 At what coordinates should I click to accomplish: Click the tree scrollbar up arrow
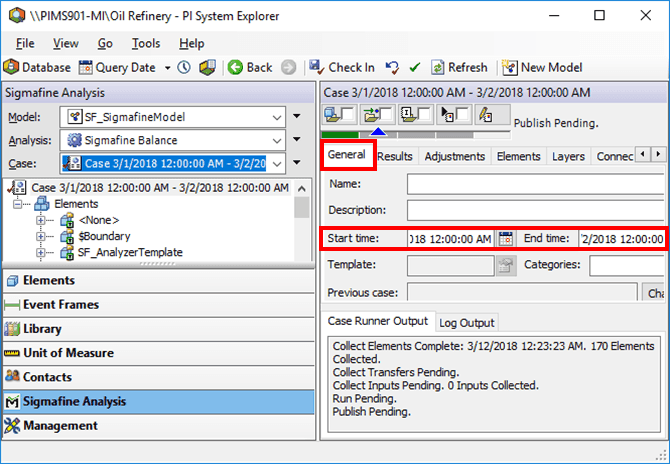[302, 188]
